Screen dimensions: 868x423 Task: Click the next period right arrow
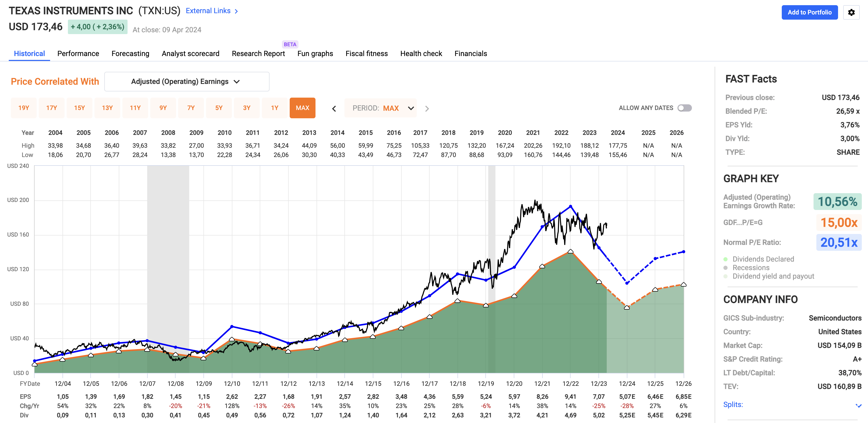[x=427, y=108]
